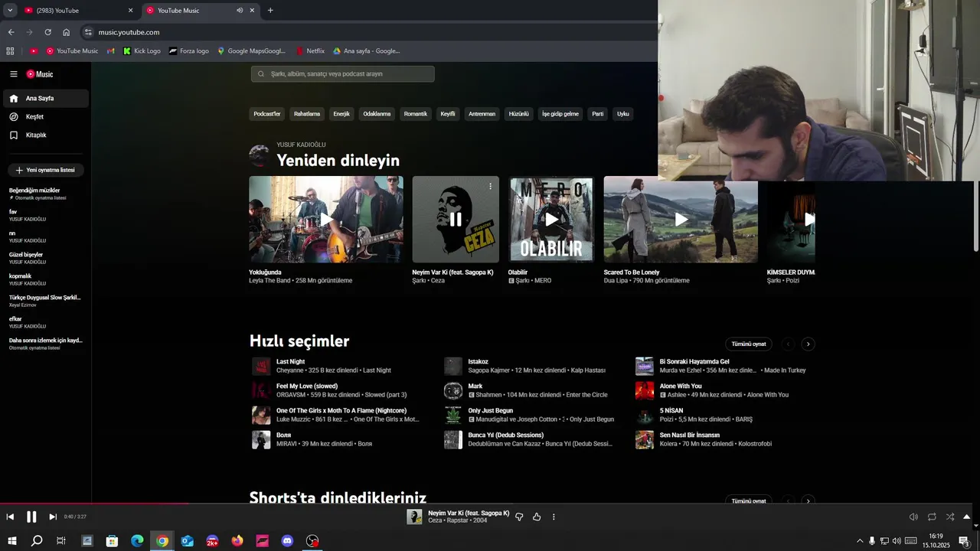Pause the currently playing song
This screenshot has width=980, height=551.
click(x=31, y=517)
